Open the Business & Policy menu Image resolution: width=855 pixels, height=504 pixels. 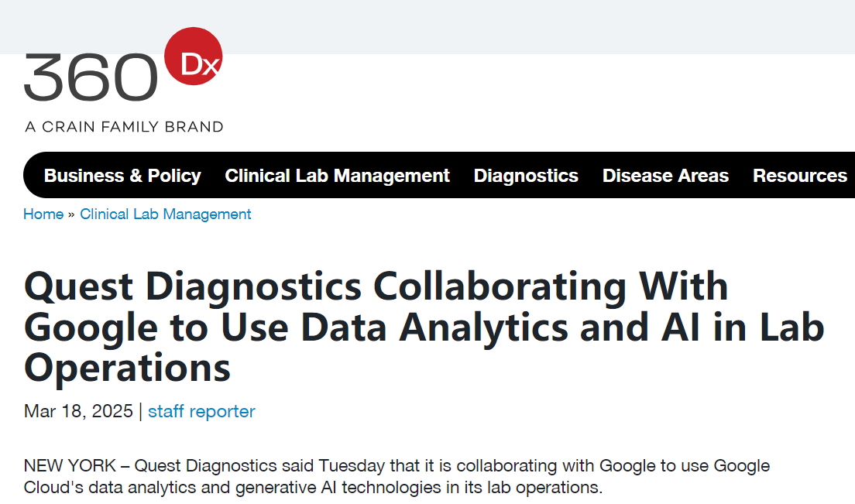(x=122, y=176)
